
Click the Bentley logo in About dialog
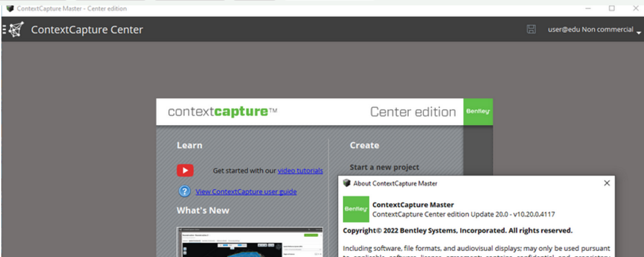[356, 209]
